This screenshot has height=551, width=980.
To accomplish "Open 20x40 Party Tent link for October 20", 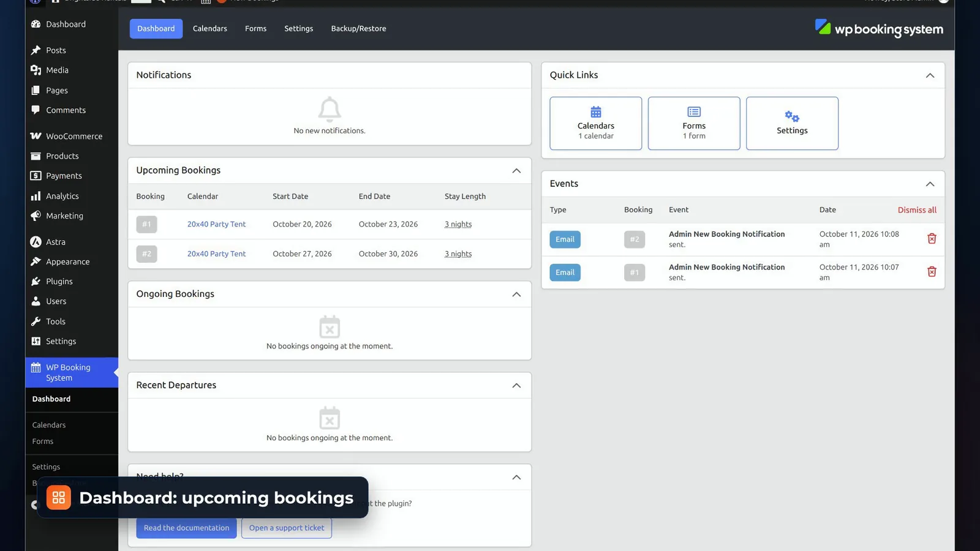I will (216, 224).
